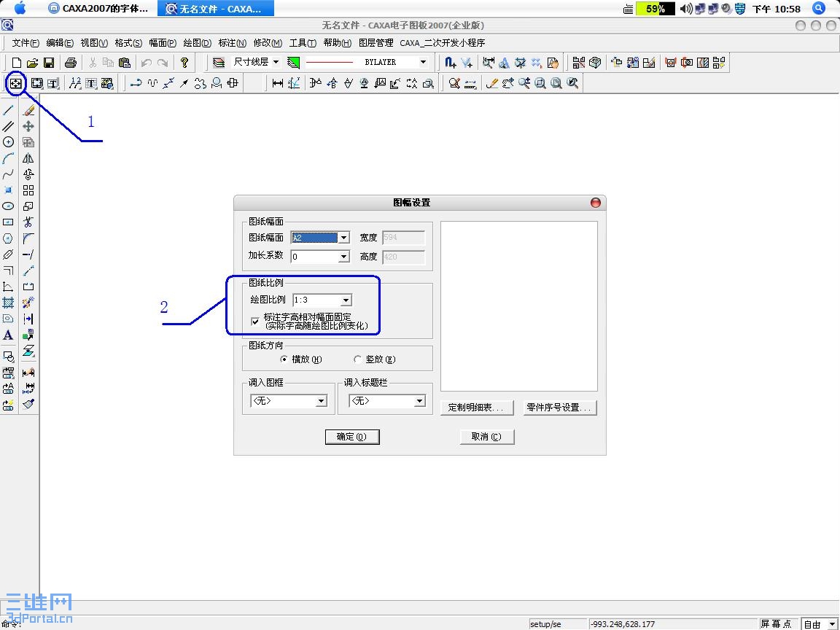Open the 修改 menu
The height and width of the screenshot is (630, 840).
268,43
